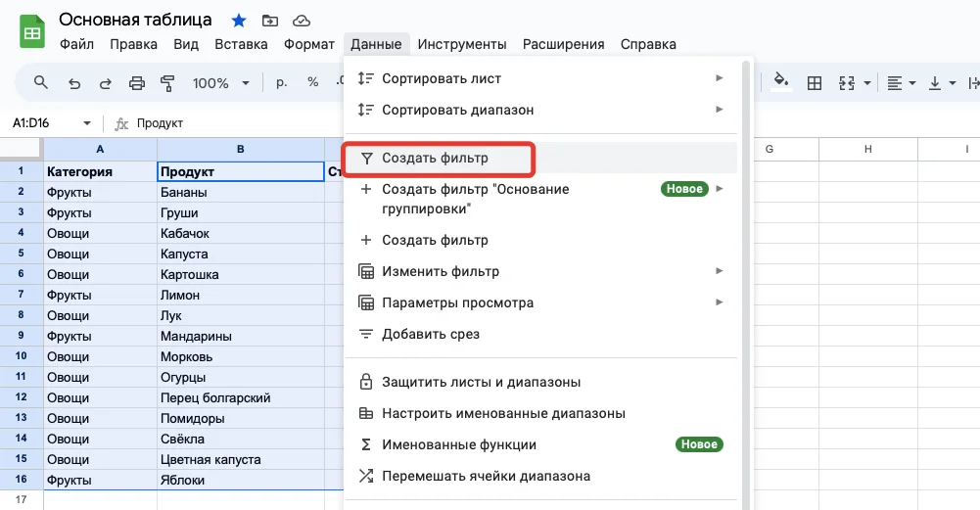Screen dimensions: 980x510
Task: Open the Инструменты menu
Action: coord(461,44)
